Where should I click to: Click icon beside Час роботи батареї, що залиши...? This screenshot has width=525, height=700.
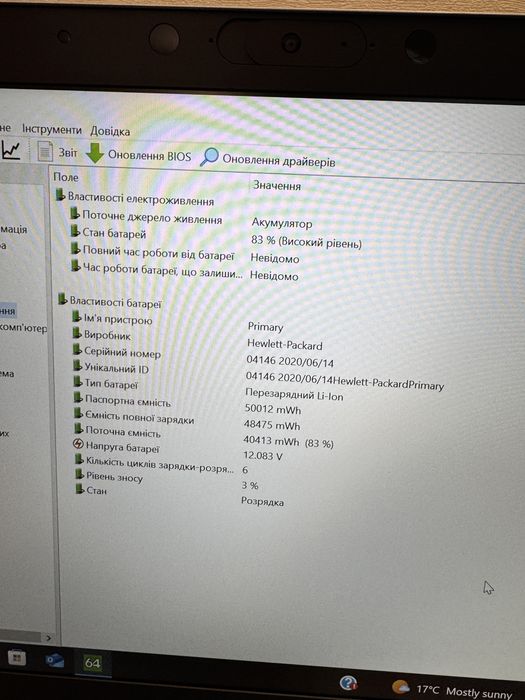pos(76,266)
